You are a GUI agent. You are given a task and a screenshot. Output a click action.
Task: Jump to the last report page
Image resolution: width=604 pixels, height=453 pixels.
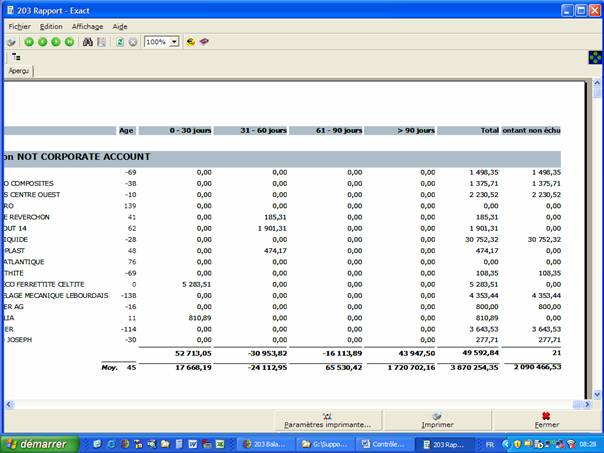pos(70,42)
